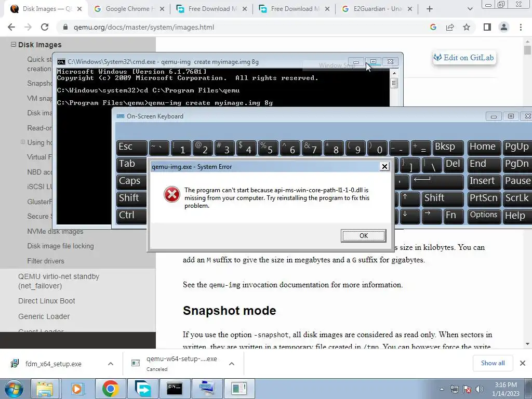This screenshot has width=532, height=399.
Task: Go forward in Chrome history
Action: tap(28, 27)
